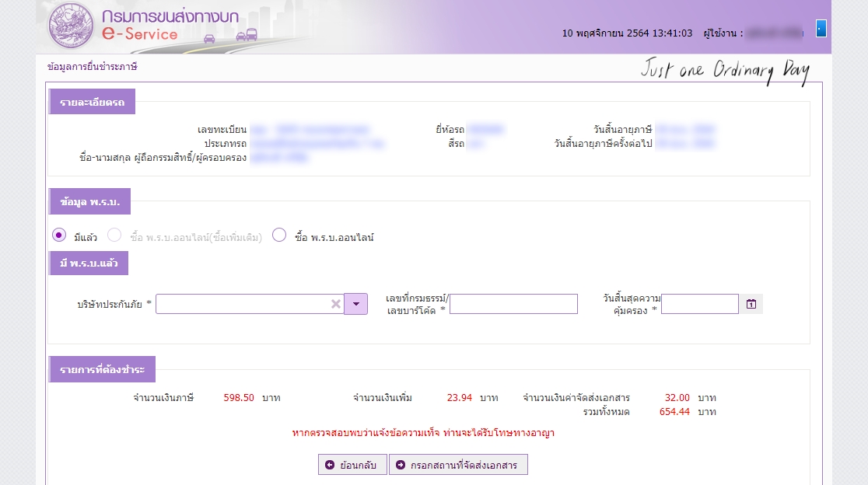Click the 'ยี่ห้อรถ' label

pos(450,129)
